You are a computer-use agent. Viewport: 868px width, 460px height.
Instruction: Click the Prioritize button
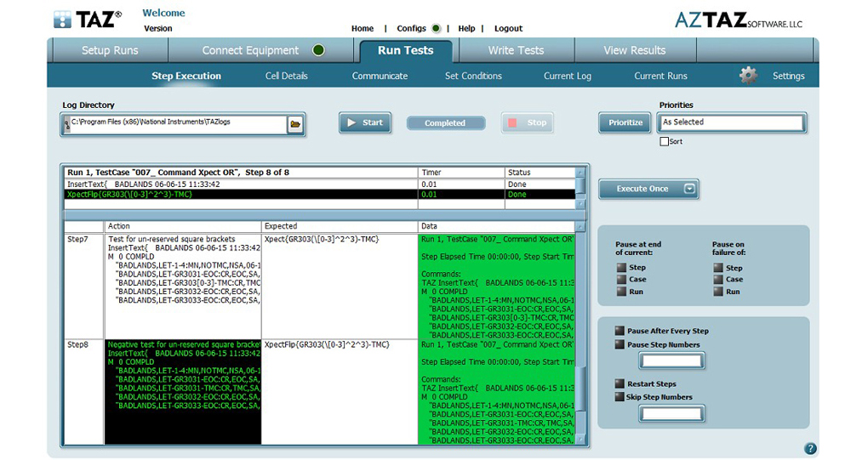tap(625, 122)
